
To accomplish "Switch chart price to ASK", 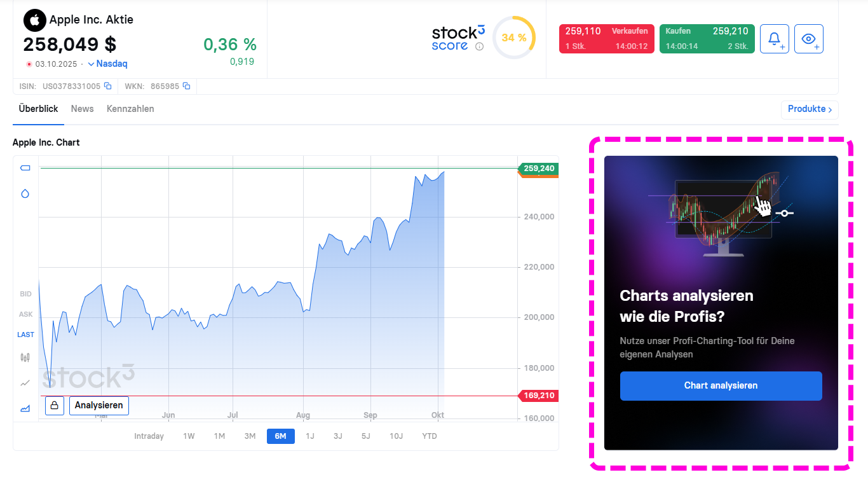I will 25,314.
